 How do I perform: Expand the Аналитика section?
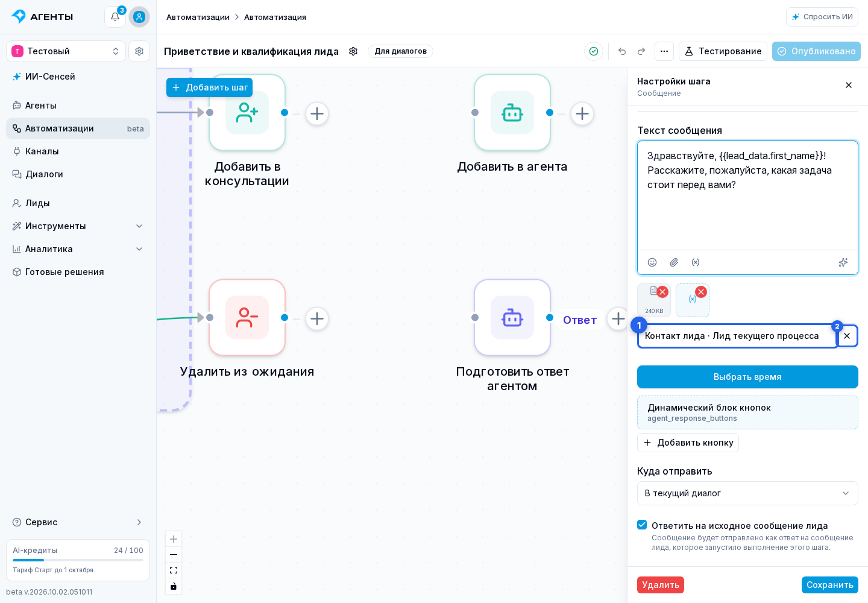[x=78, y=249]
